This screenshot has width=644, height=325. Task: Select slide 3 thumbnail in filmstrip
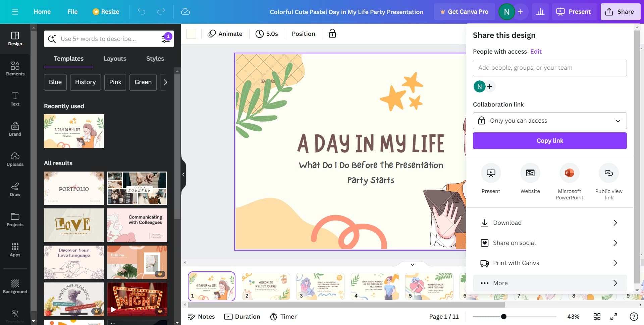click(320, 286)
